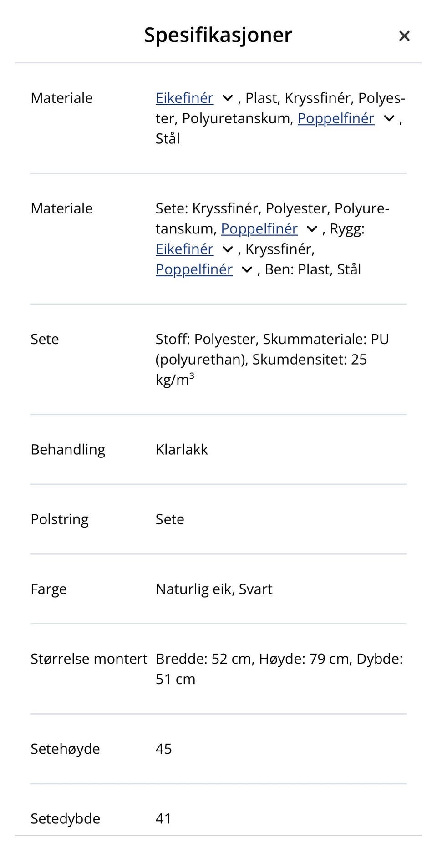The image size is (437, 868).
Task: Select the Setedybde value 41
Action: tap(163, 819)
